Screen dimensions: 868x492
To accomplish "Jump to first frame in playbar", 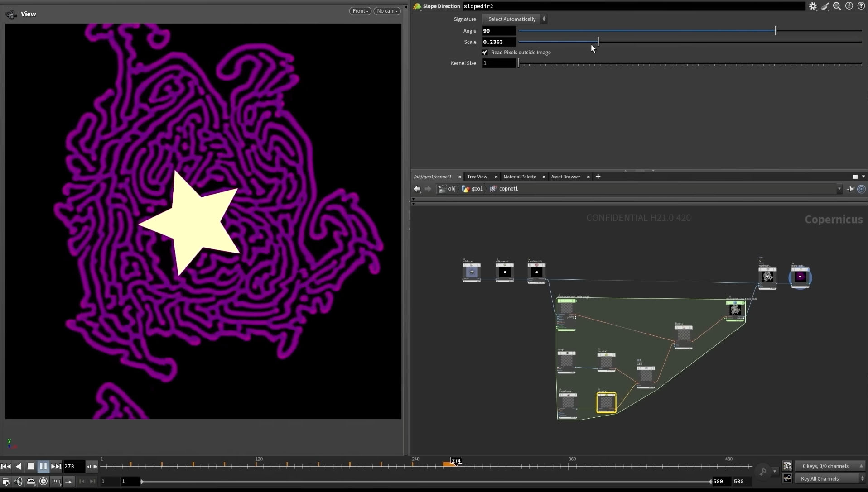I will click(6, 466).
